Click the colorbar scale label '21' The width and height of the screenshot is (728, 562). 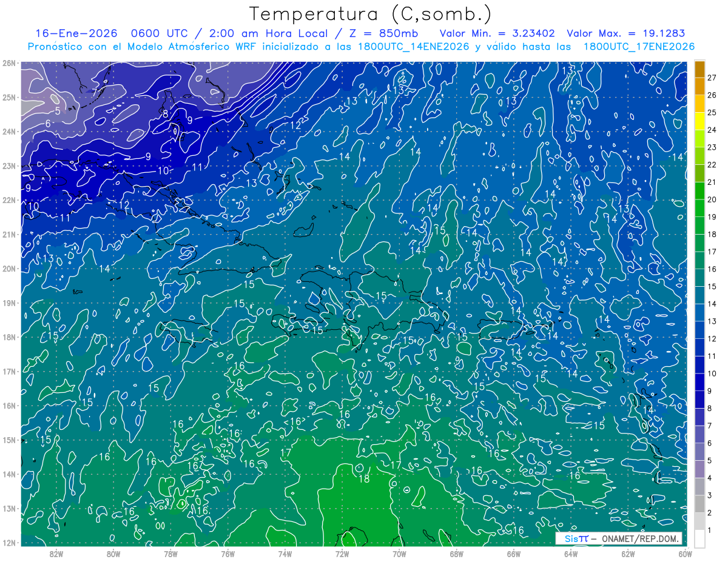[x=712, y=182]
